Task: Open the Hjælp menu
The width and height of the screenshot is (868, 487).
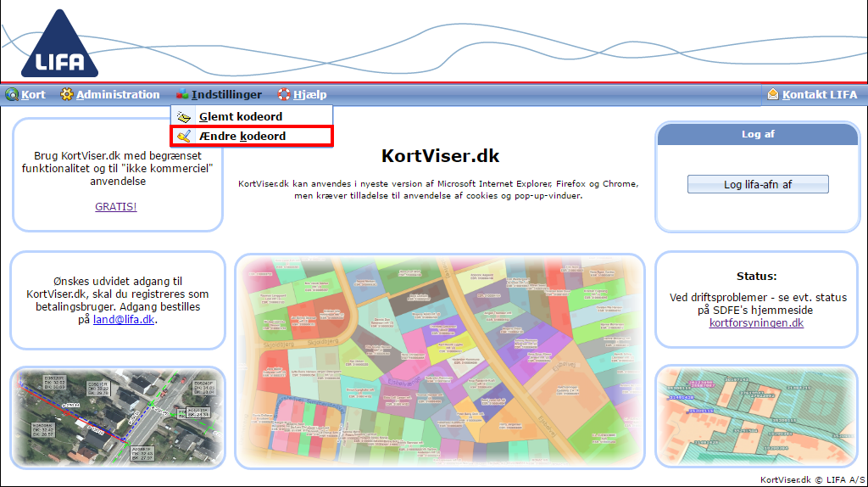Action: [310, 95]
